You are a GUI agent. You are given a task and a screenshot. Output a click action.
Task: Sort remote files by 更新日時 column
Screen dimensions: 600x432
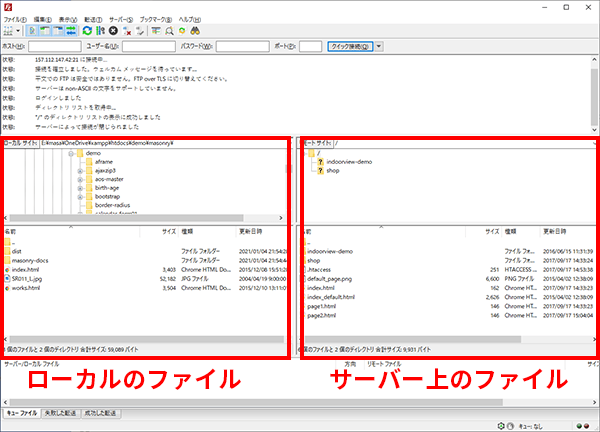coord(568,231)
